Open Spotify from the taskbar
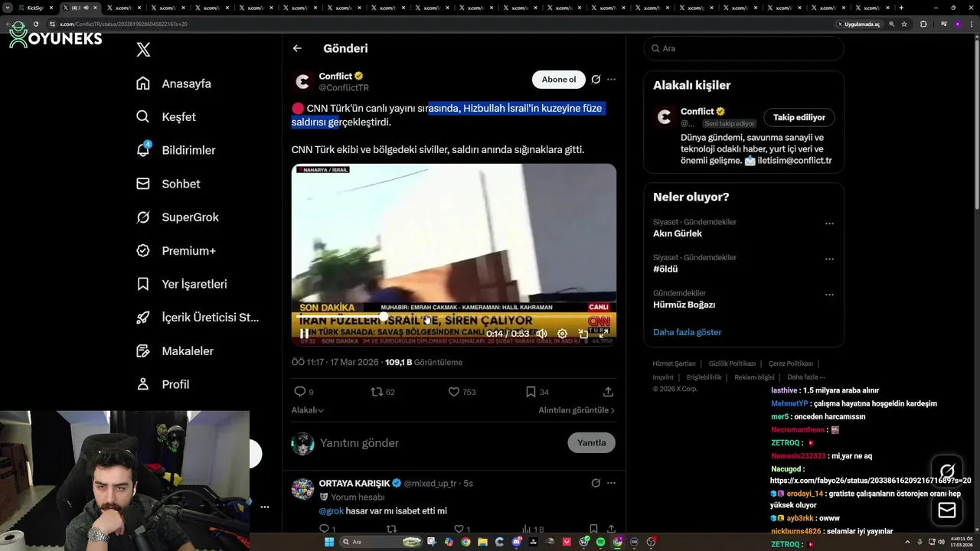Image resolution: width=980 pixels, height=551 pixels. click(x=599, y=542)
